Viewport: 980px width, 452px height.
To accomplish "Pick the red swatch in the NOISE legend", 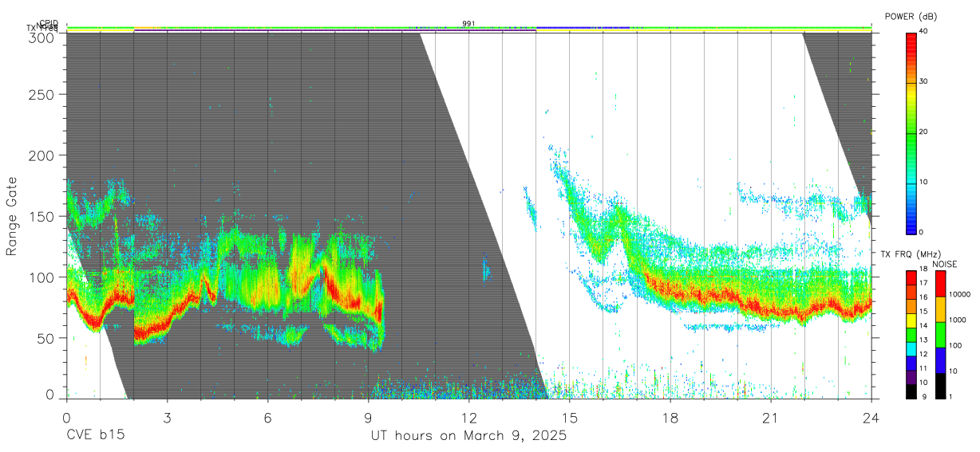I will click(939, 284).
